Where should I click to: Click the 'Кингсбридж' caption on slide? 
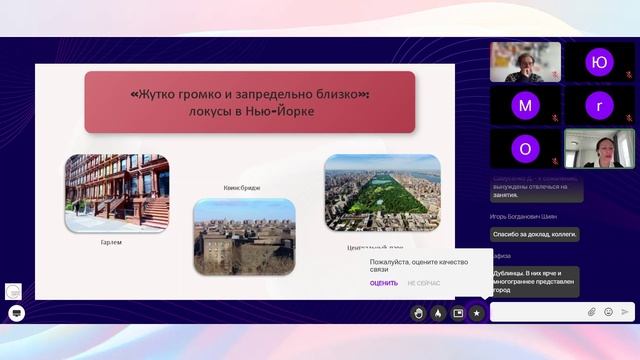242,188
